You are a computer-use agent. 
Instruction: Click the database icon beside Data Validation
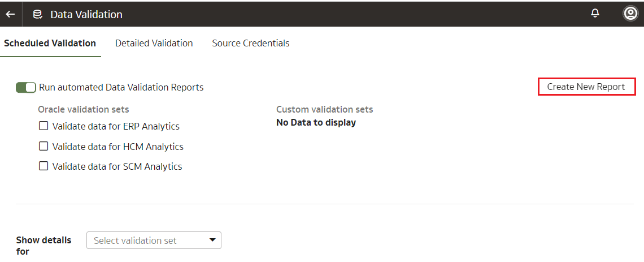click(x=38, y=14)
